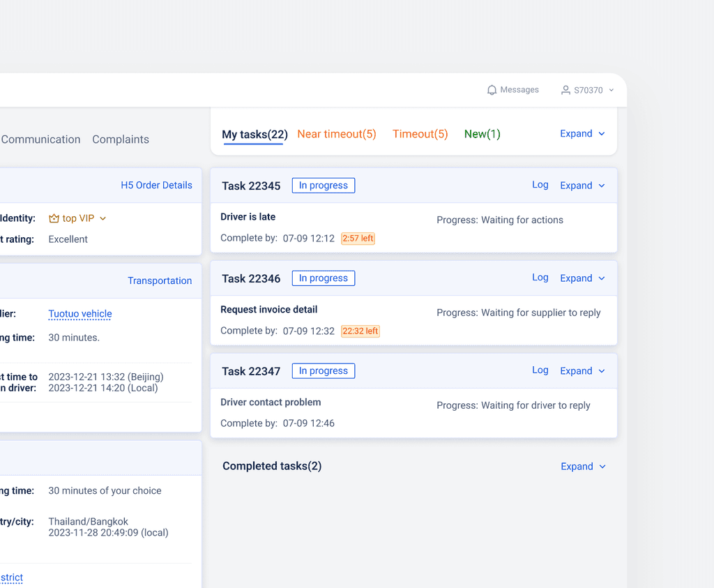Click 30 minutes of your choice value
This screenshot has width=714, height=588.
105,491
